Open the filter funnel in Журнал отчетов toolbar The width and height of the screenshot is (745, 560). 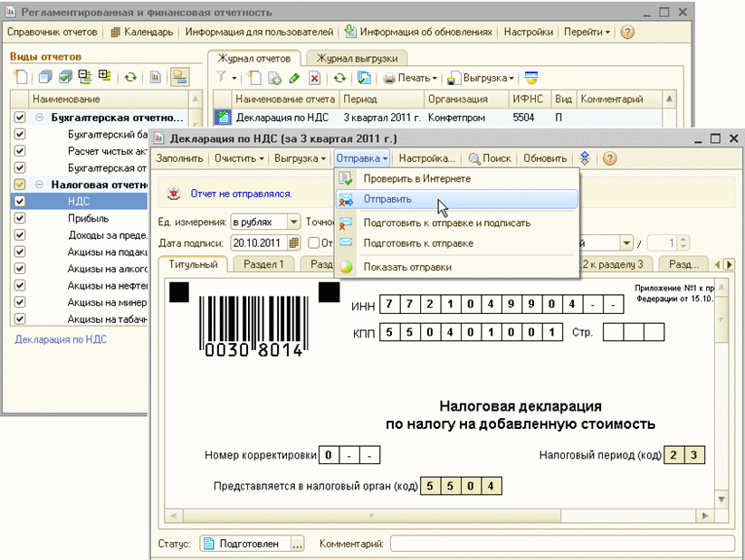[222, 77]
